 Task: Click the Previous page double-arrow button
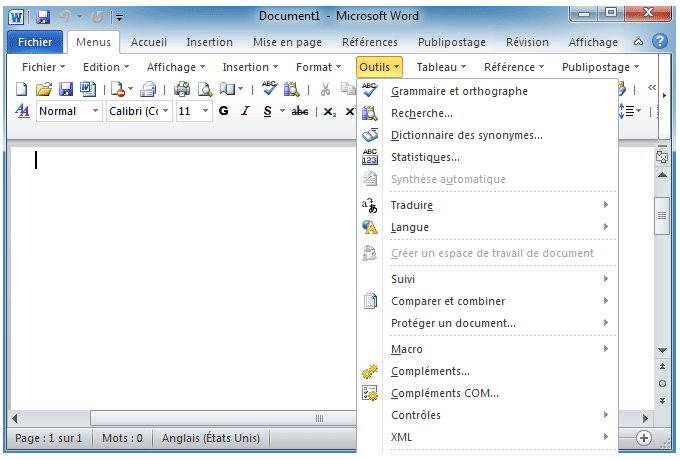[x=662, y=367]
